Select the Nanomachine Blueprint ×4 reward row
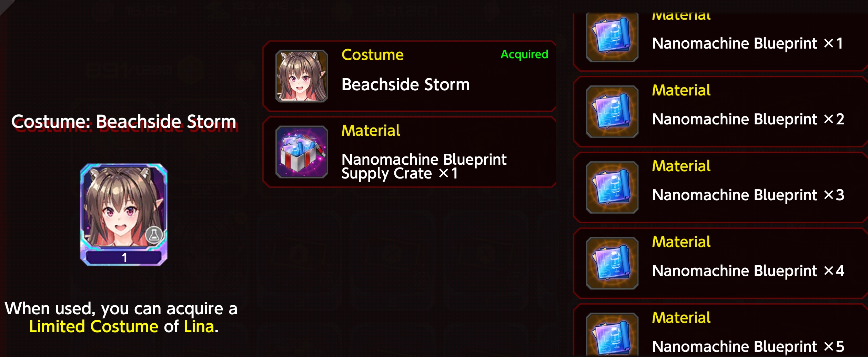The width and height of the screenshot is (868, 357). 720,263
